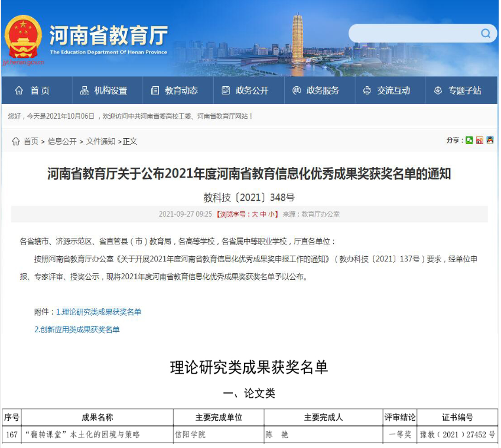The height and width of the screenshot is (448, 501).
Task: Go to 文件通知 breadcrumb link
Action: click(x=100, y=142)
